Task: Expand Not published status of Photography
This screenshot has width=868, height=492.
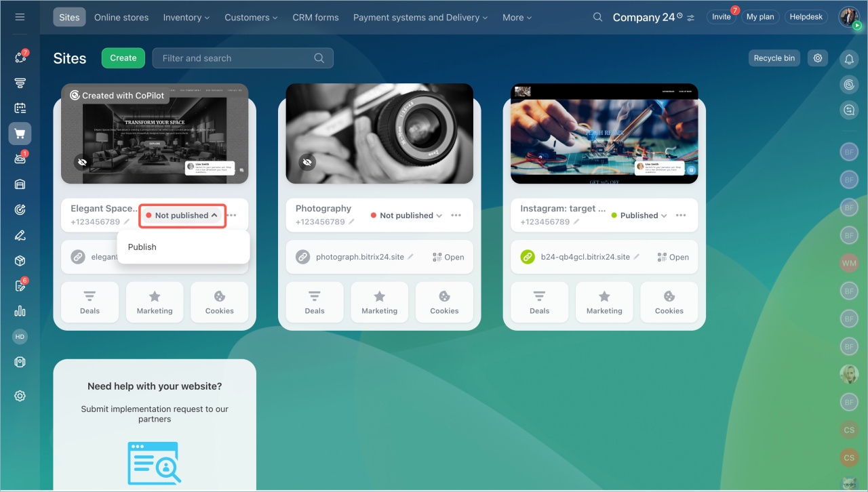Action: [x=406, y=216]
